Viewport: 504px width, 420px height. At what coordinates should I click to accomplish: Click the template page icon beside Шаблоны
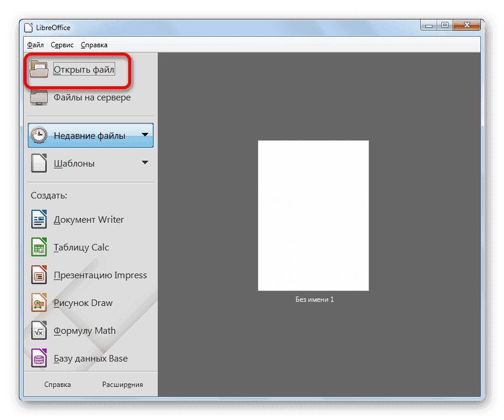pos(38,163)
